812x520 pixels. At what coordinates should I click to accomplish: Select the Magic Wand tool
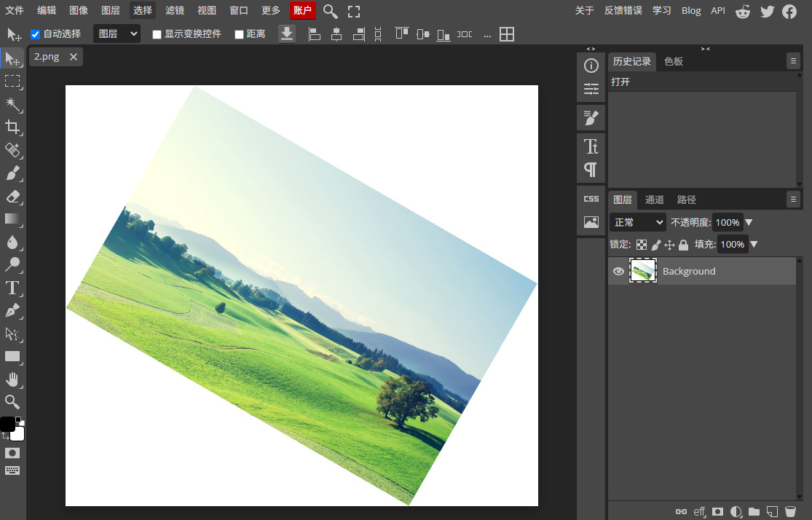(x=13, y=105)
